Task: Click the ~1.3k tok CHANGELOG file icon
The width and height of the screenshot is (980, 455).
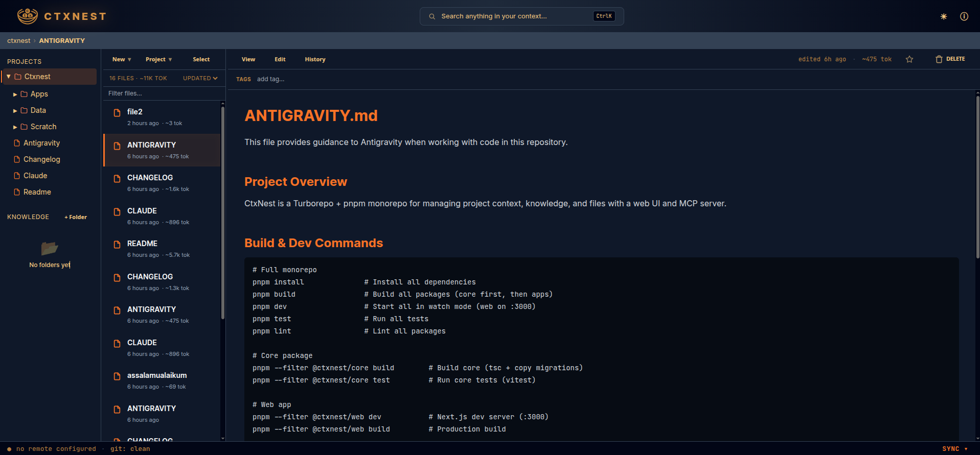Action: pos(117,277)
